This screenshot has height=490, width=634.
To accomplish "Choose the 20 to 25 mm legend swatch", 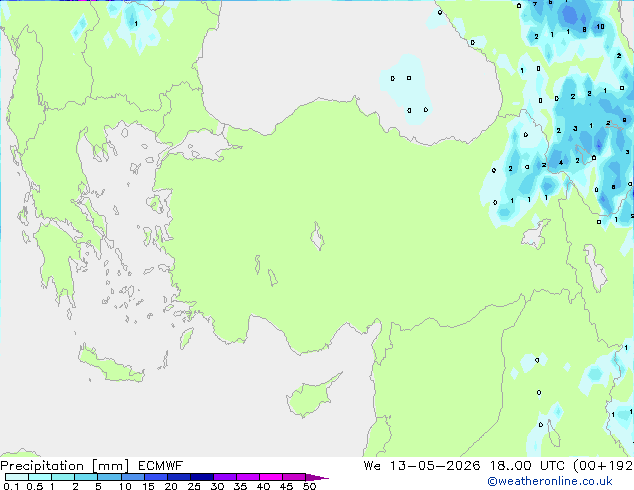I will pyautogui.click(x=178, y=477).
